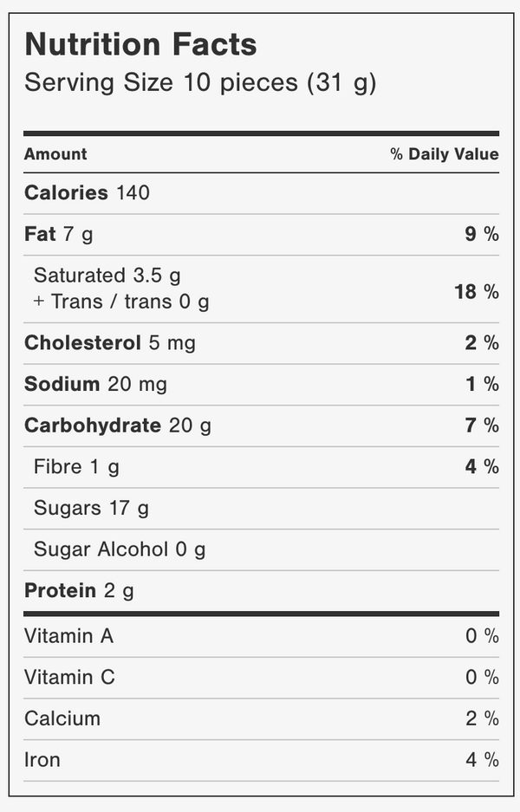The height and width of the screenshot is (812, 520).
Task: Select the Fibre 1 g row
Action: [262, 467]
